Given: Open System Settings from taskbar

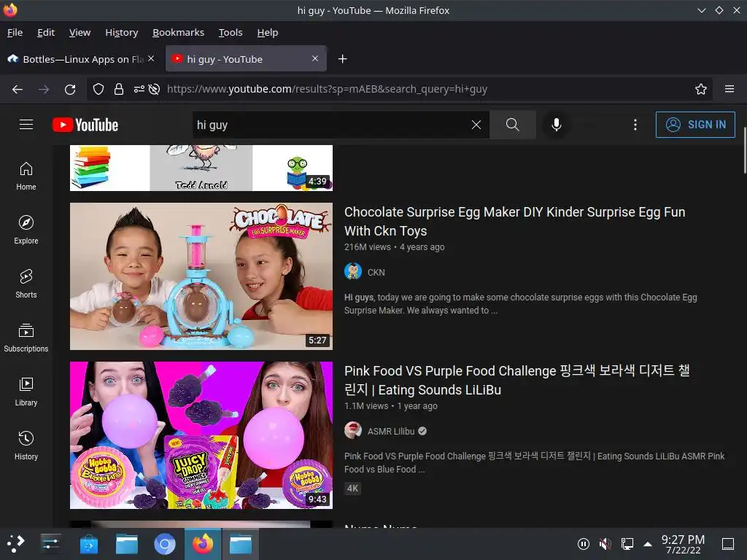Looking at the screenshot, I should [x=50, y=544].
